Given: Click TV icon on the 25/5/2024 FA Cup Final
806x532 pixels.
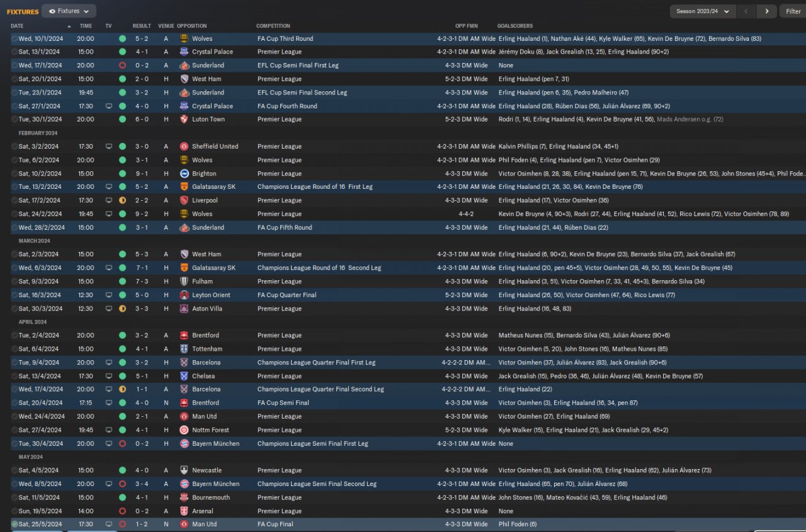Looking at the screenshot, I should (109, 524).
